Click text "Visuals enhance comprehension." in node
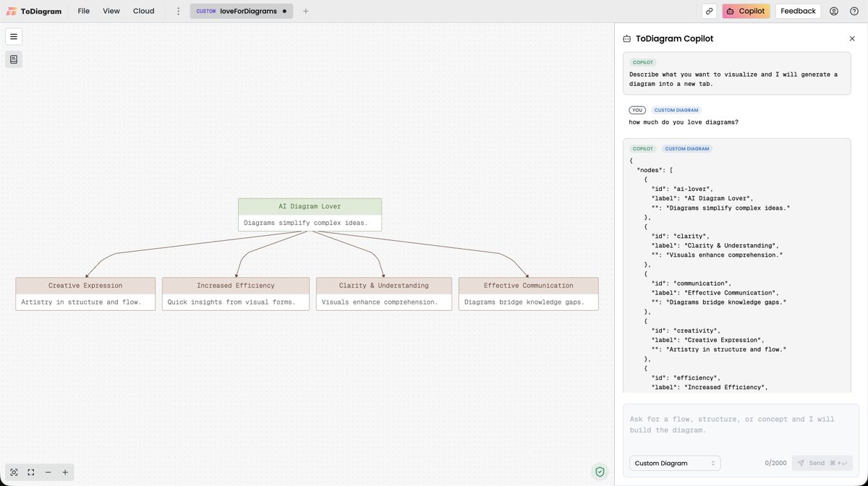 point(380,302)
